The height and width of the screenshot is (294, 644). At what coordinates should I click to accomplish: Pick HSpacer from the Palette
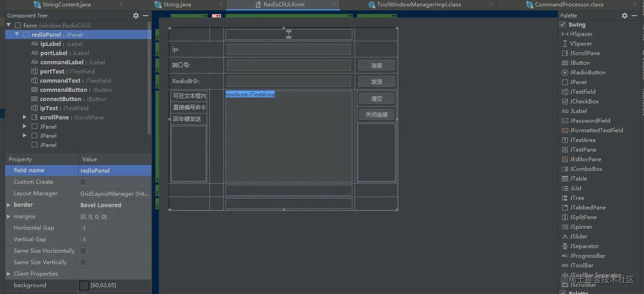click(577, 34)
